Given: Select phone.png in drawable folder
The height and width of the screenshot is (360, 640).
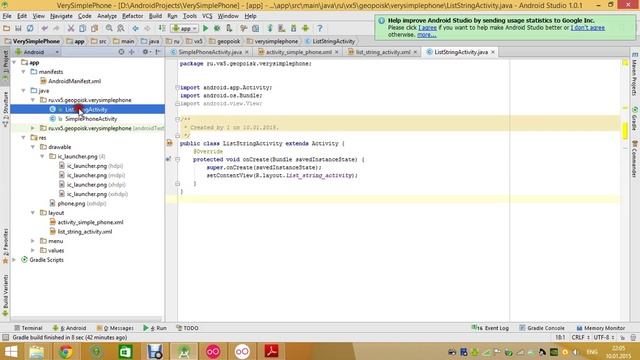Looking at the screenshot, I should 71,203.
